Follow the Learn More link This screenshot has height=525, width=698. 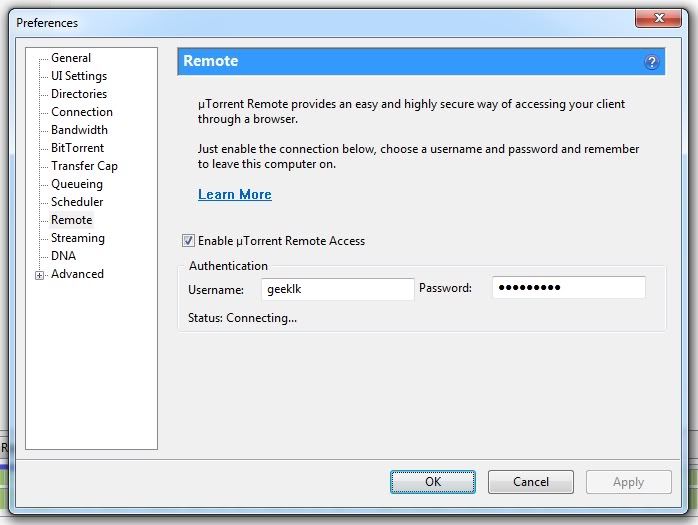(235, 195)
